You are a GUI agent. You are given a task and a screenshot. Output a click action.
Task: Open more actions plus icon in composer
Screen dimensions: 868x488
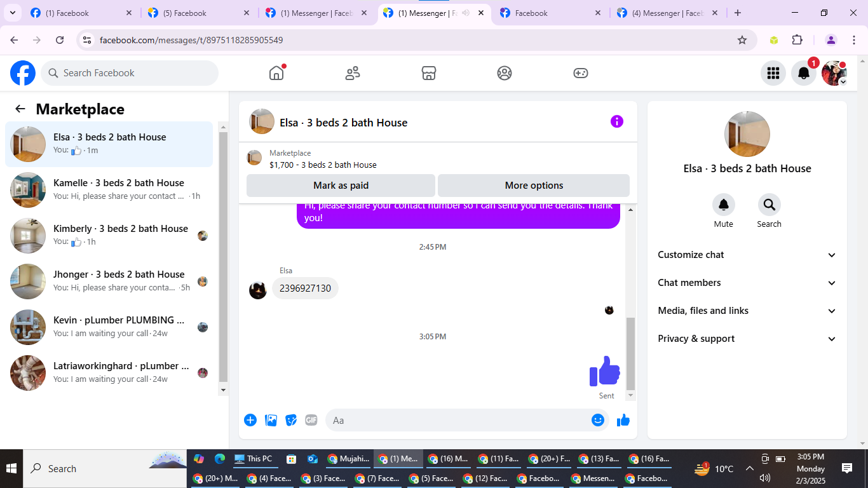(250, 420)
